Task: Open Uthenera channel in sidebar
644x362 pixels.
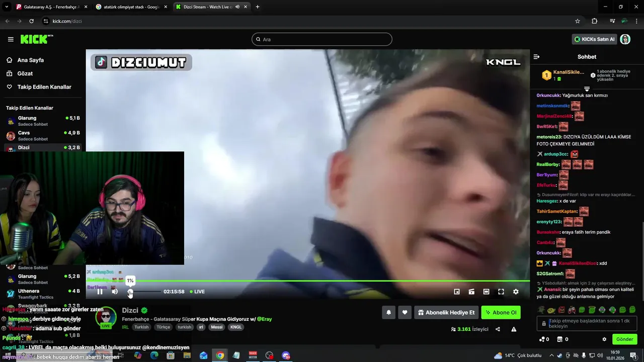Action: pyautogui.click(x=43, y=294)
